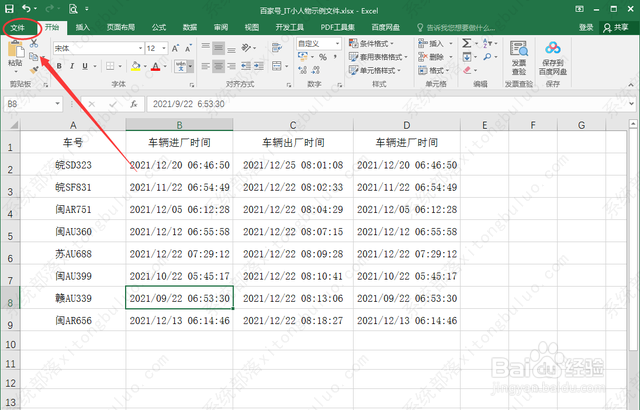Increase font size with large A icon
The width and height of the screenshot is (640, 410).
175,48
